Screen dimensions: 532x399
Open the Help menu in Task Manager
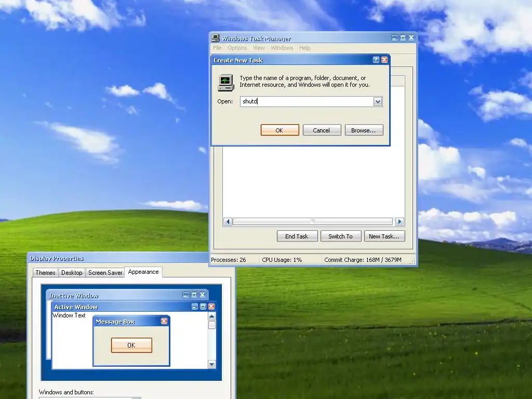[304, 48]
